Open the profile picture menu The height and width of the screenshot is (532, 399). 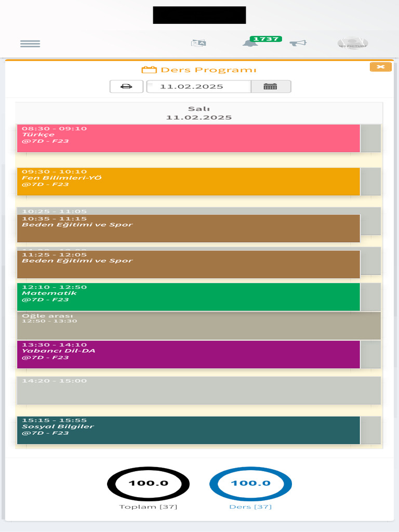coord(353,44)
